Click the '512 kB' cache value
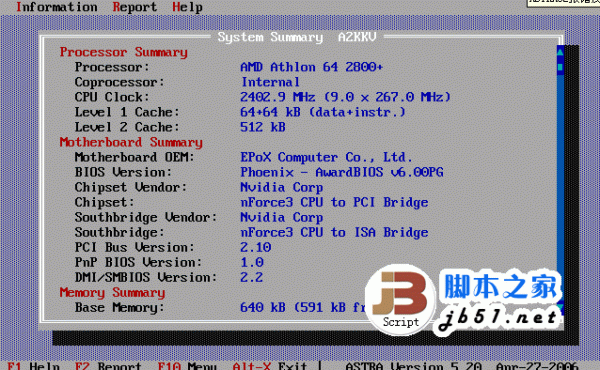 pos(263,127)
